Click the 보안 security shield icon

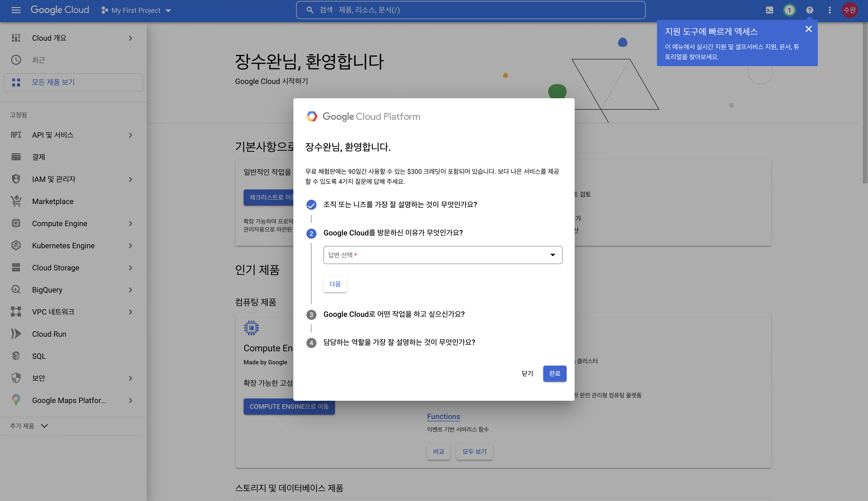[x=16, y=378]
